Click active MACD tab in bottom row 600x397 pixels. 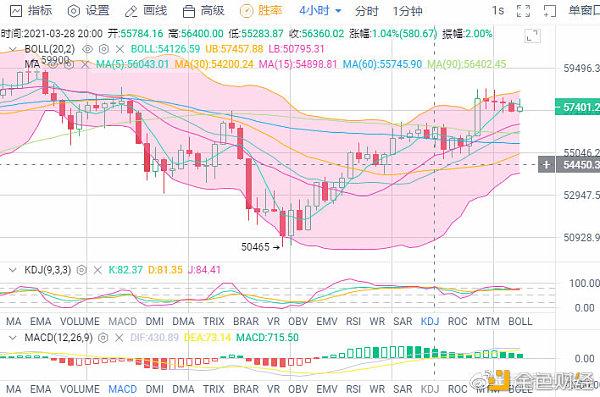[x=122, y=389]
